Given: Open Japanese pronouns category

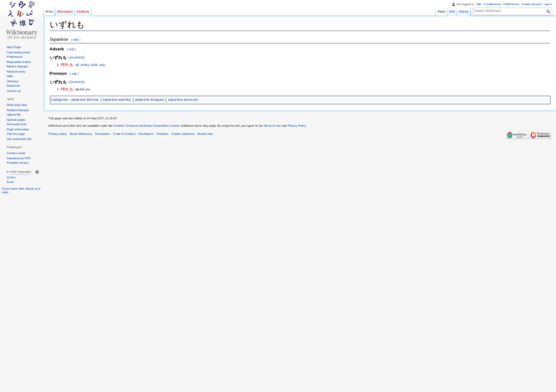Looking at the screenshot, I should pos(182,100).
